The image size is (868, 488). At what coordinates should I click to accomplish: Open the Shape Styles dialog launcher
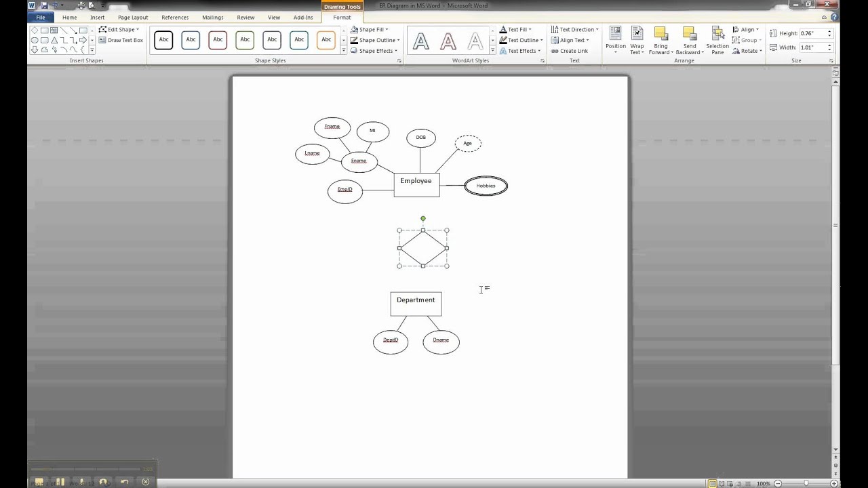(399, 61)
